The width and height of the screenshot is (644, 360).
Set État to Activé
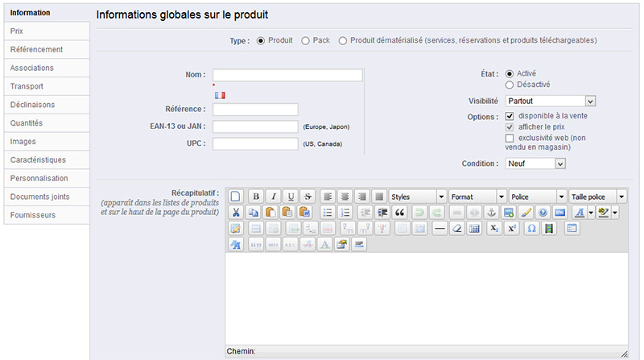510,73
